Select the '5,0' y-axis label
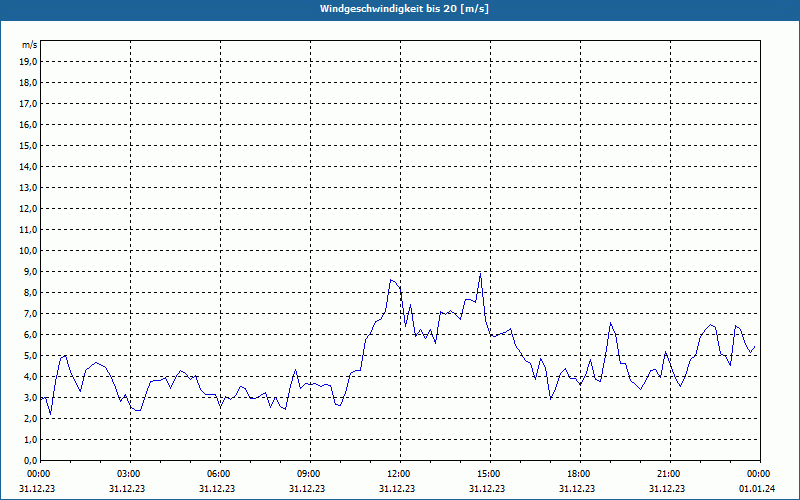The width and height of the screenshot is (800, 500). pyautogui.click(x=31, y=356)
